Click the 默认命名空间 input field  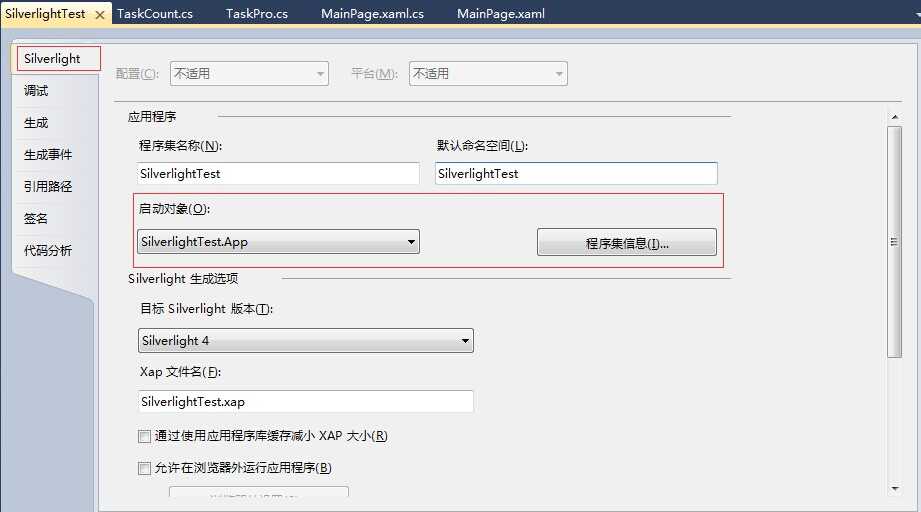tap(576, 174)
